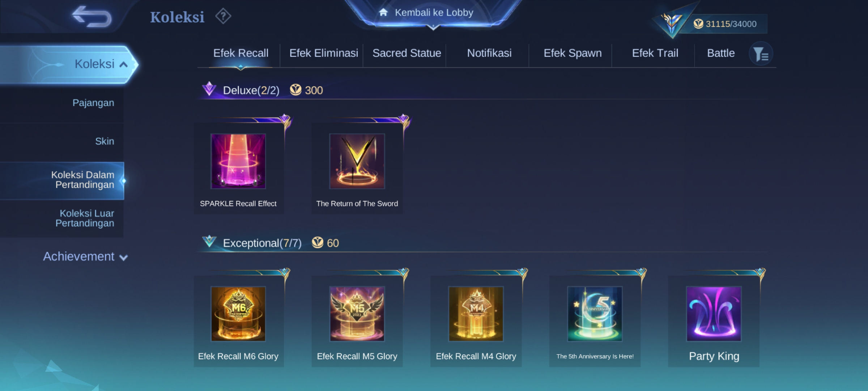Open the Koleksi help question mark

click(223, 16)
